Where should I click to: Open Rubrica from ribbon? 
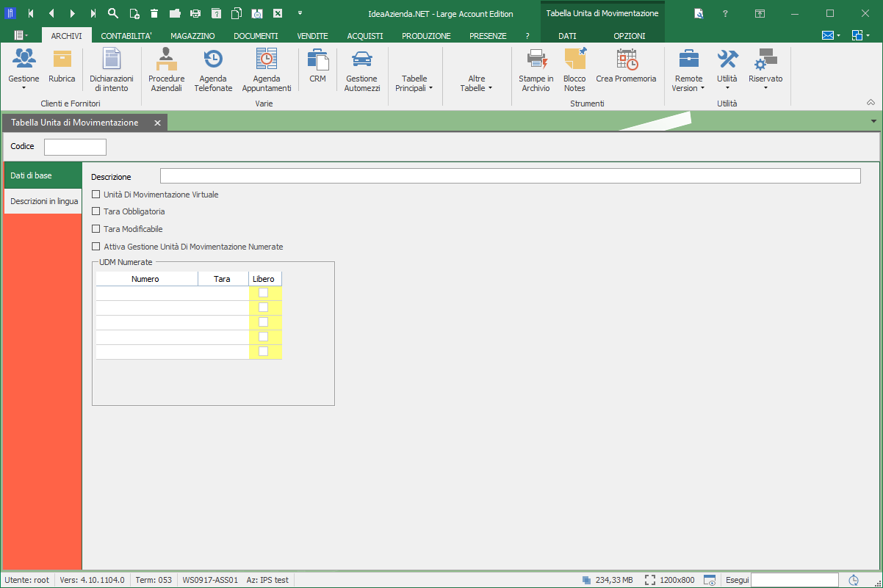62,67
